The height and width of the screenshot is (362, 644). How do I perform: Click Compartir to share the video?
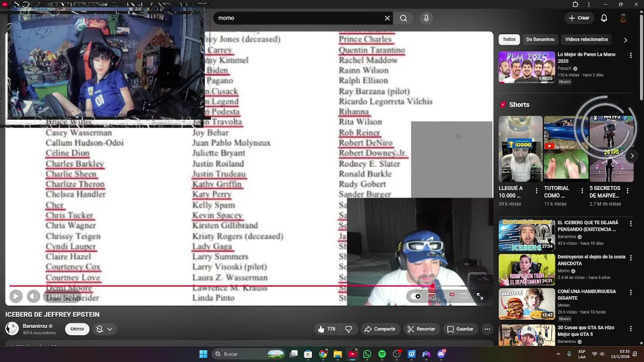380,329
